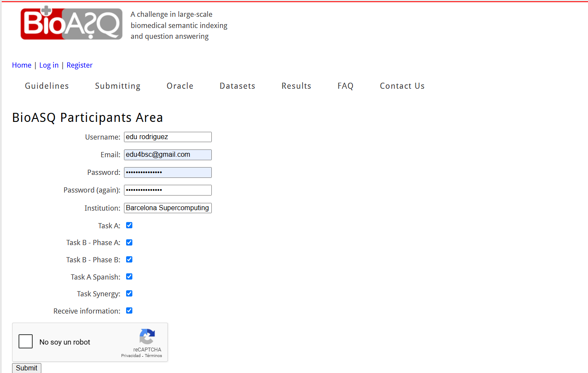Click the "Task A Spanish:" label
588x373 pixels.
pyautogui.click(x=96, y=277)
